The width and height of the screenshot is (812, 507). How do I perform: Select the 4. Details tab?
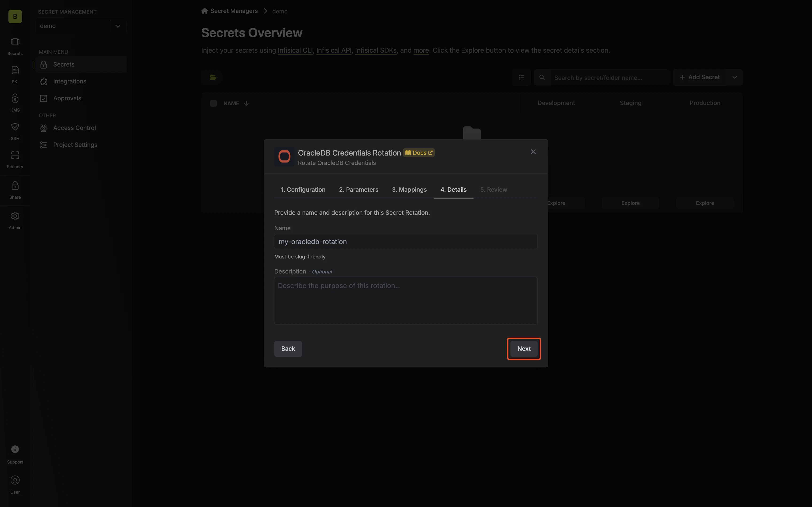pyautogui.click(x=453, y=190)
